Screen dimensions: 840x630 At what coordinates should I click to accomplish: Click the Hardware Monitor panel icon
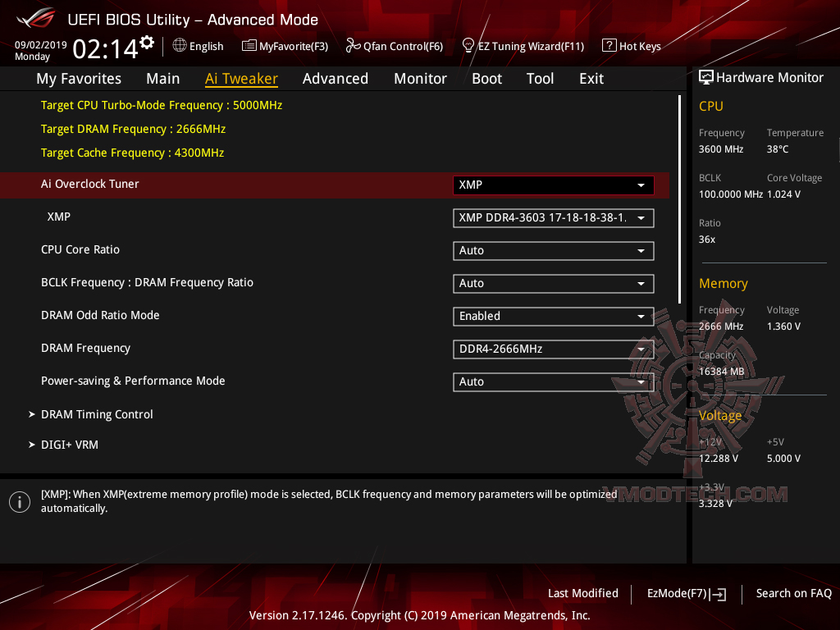click(706, 77)
